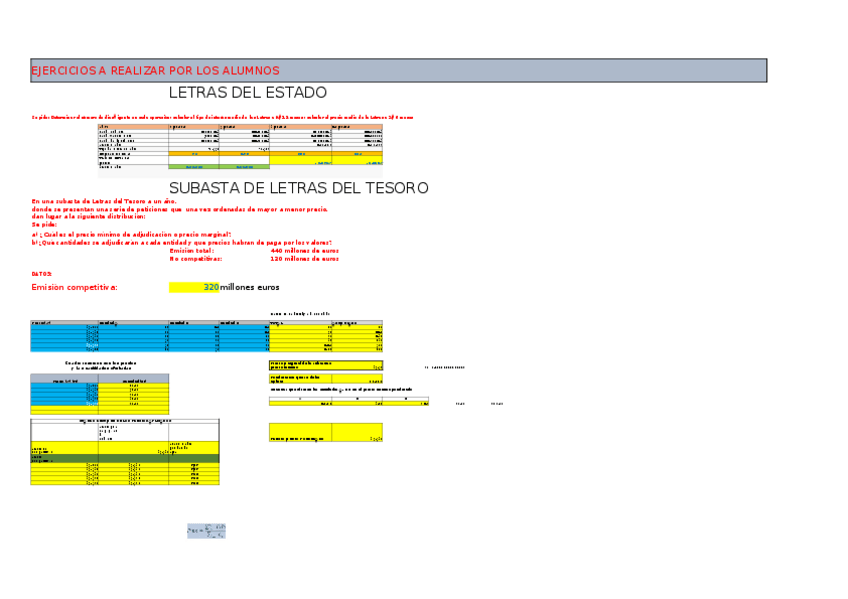Select the 'Emisión total:' label

point(198,250)
